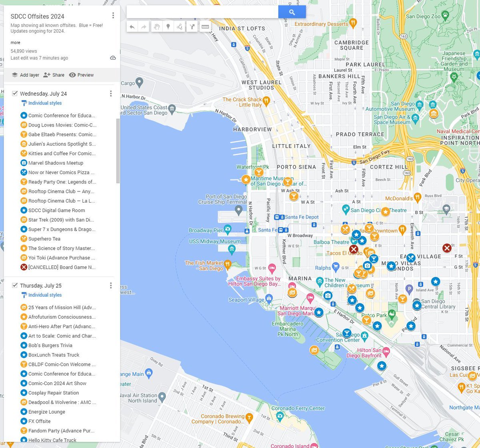Select the Measure distances and areas tool
The height and width of the screenshot is (448, 480).
click(x=205, y=26)
